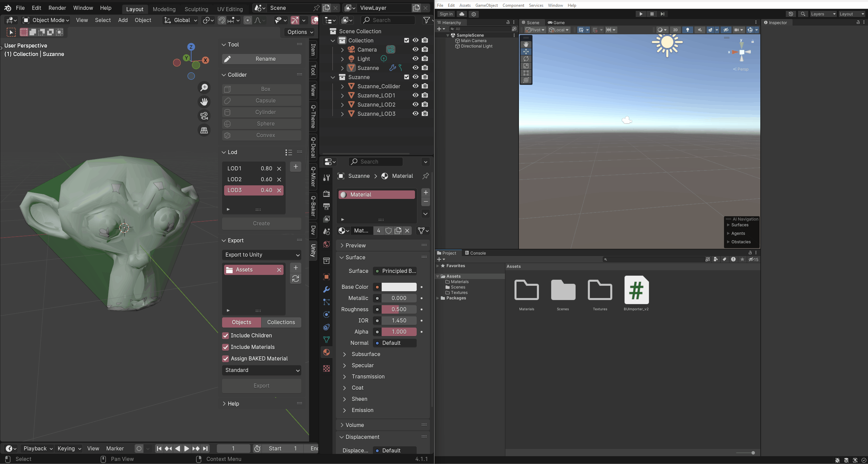Screen dimensions: 868x464
Task: Select the Render Properties camera icon
Action: point(326,194)
